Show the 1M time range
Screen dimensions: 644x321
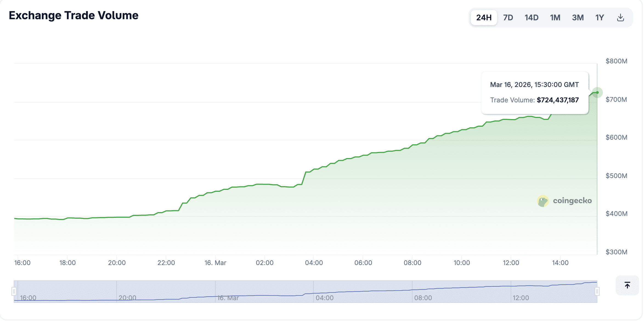[x=555, y=18]
